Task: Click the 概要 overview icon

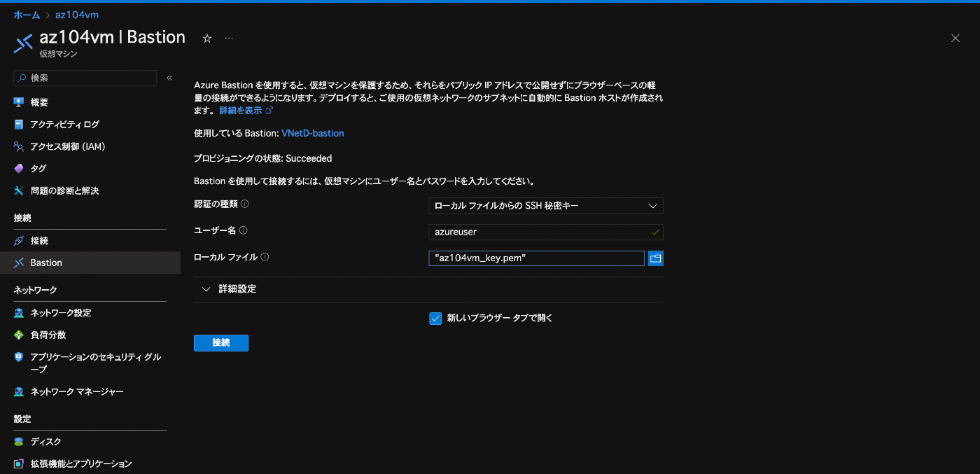Action: pos(19,102)
